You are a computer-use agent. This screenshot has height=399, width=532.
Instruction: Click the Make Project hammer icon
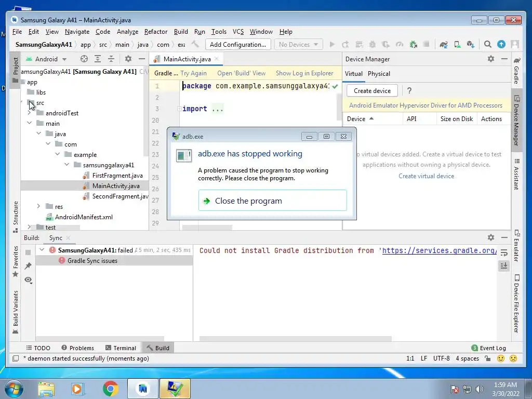click(x=195, y=44)
